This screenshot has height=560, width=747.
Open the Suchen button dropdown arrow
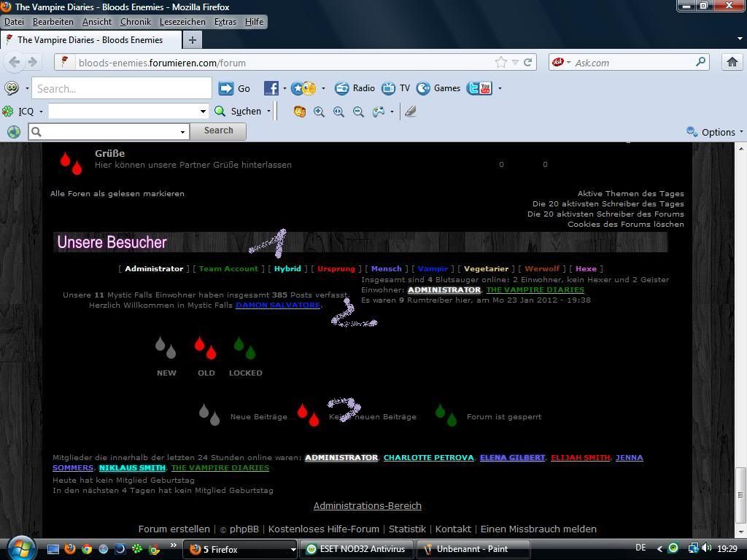tap(268, 112)
